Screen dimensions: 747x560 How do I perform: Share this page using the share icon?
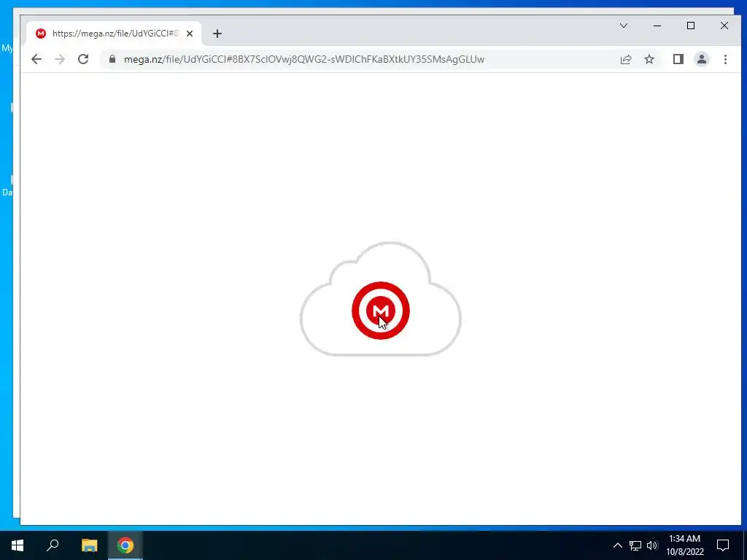click(x=625, y=59)
